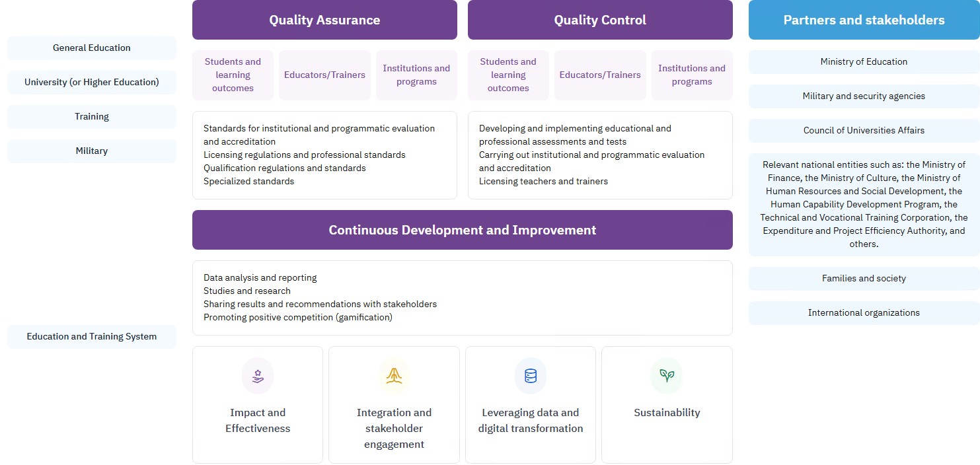Open International organizations partner item
Image resolution: width=980 pixels, height=465 pixels.
pyautogui.click(x=864, y=312)
